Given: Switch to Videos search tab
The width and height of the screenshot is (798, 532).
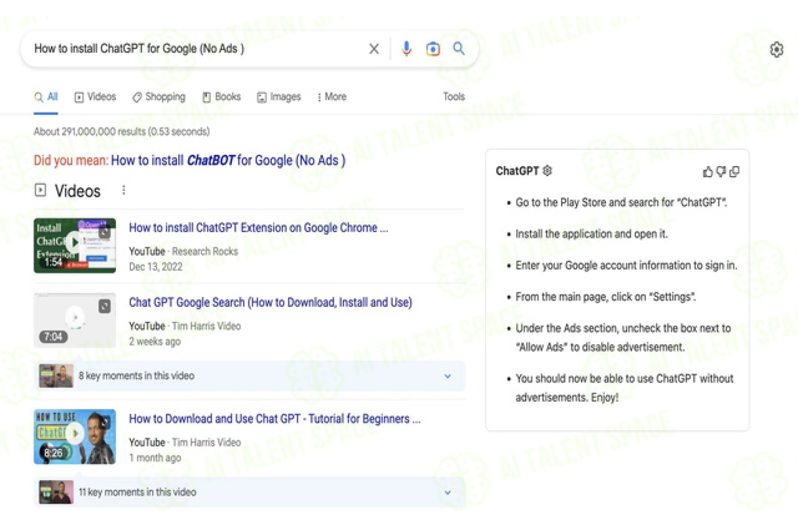Looking at the screenshot, I should click(x=95, y=97).
